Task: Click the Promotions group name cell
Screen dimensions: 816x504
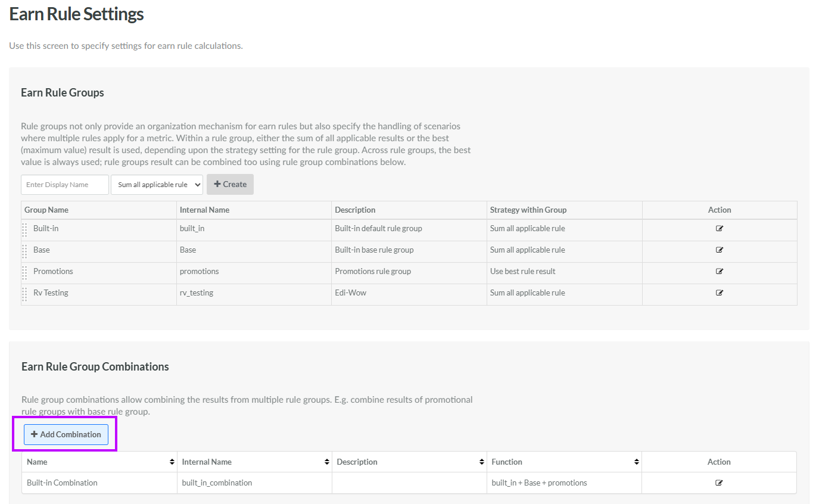Action: [x=53, y=271]
